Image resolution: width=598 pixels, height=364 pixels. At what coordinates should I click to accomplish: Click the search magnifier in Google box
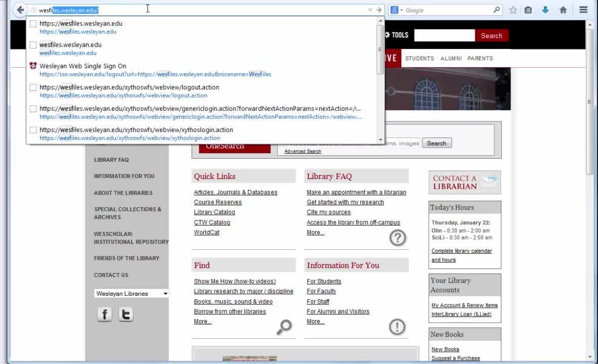point(496,10)
